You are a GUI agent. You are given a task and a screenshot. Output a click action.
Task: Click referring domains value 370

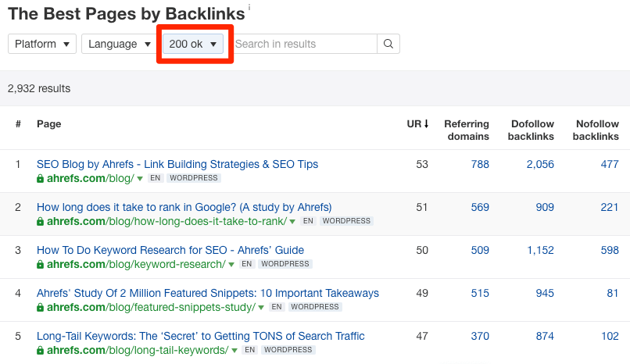[480, 336]
